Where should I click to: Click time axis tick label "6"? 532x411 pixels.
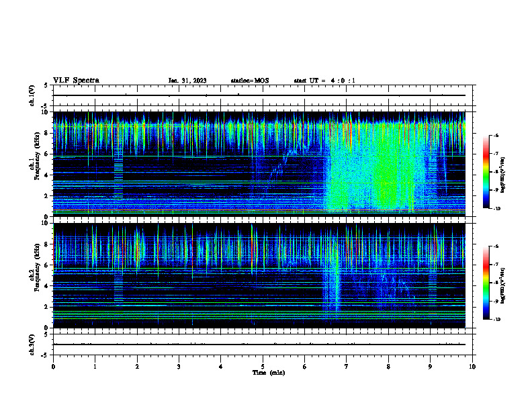pos(305,367)
